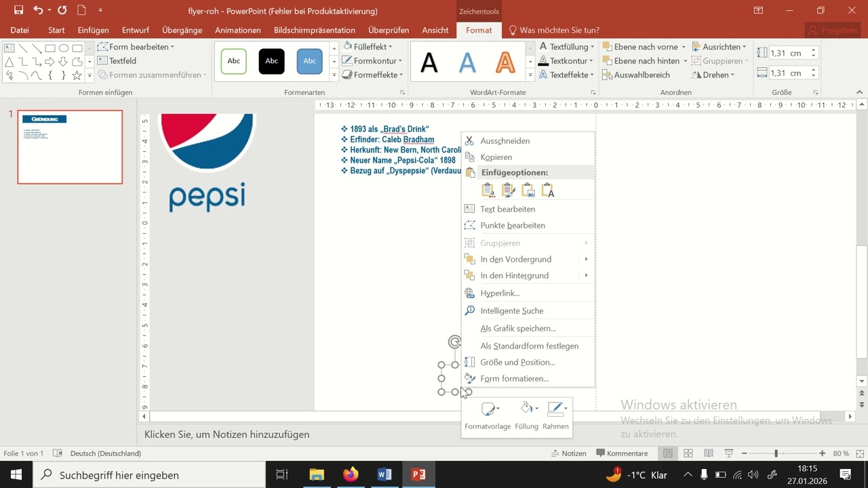Pick the oval shape from shapes gallery
Image resolution: width=868 pixels, height=488 pixels.
(x=64, y=48)
